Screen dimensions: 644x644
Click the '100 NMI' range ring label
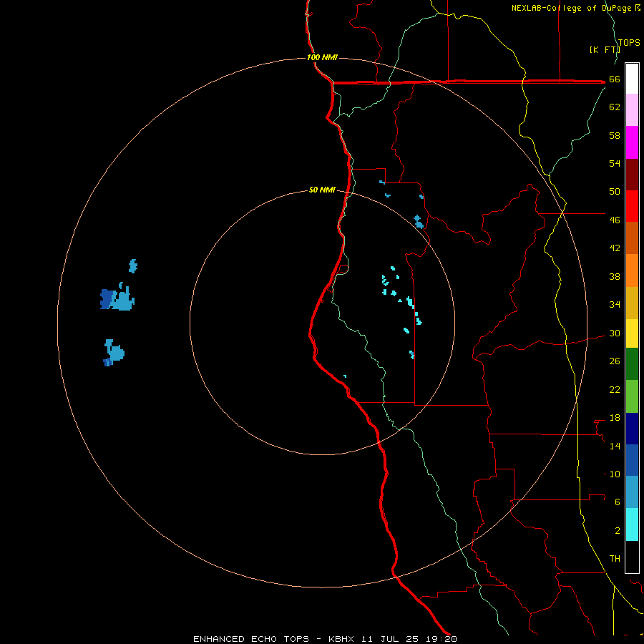(x=322, y=57)
